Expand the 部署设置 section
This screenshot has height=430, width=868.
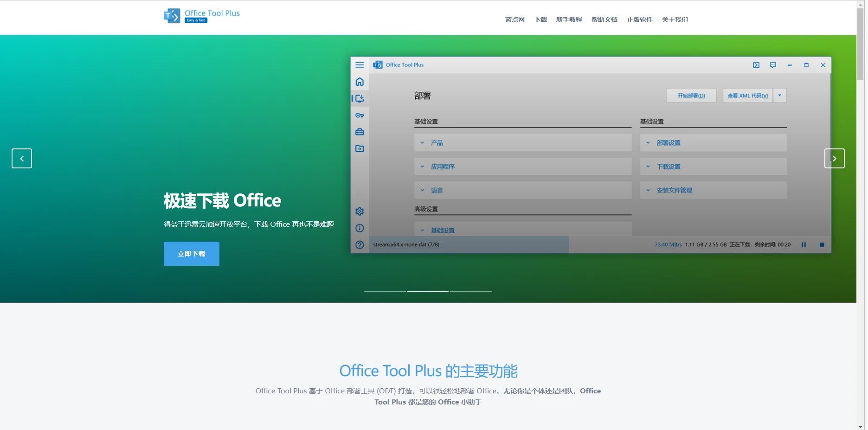[713, 143]
